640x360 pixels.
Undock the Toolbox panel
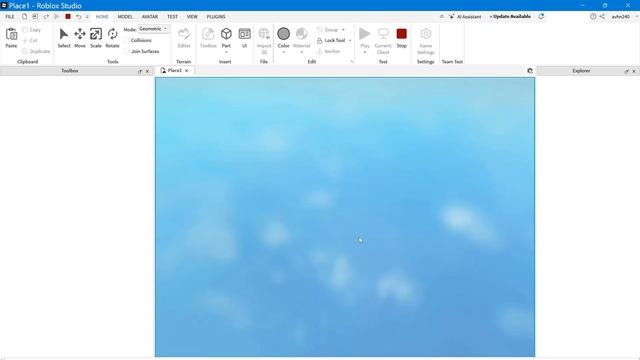click(x=140, y=71)
